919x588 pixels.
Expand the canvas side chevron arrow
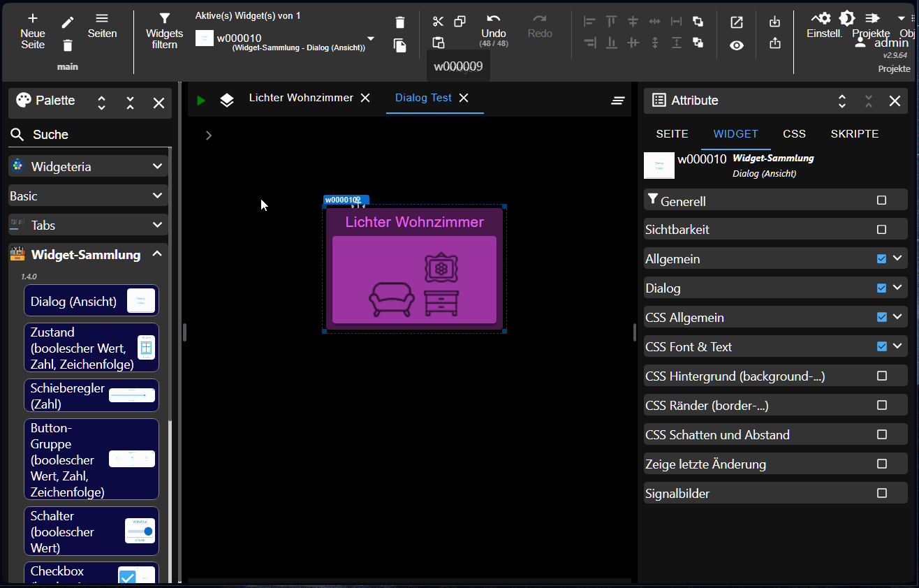(208, 135)
